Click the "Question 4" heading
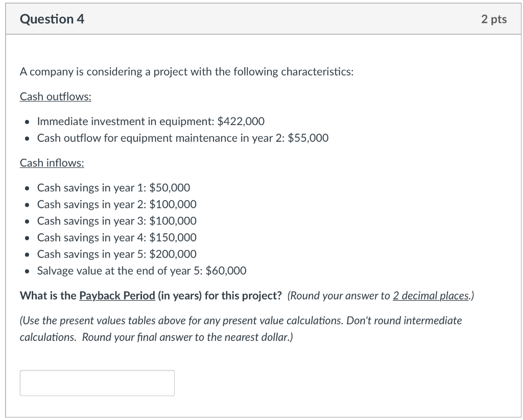 pyautogui.click(x=52, y=19)
